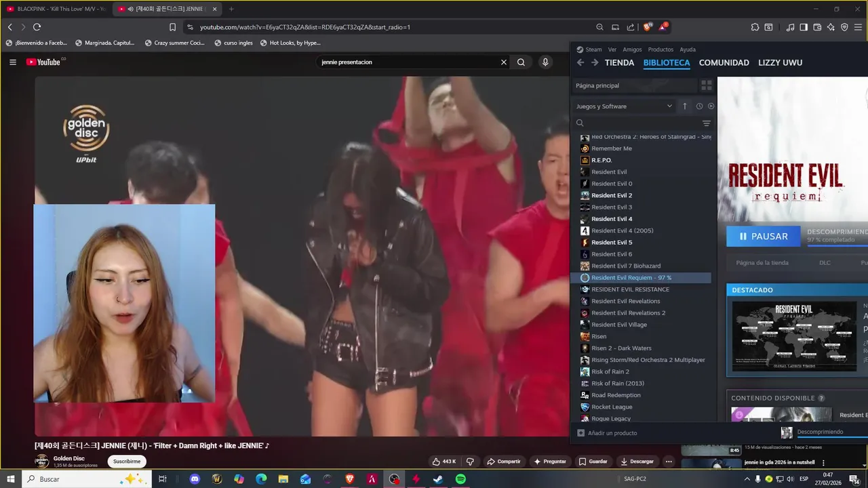Viewport: 868px width, 488px height.
Task: Open advanced filter options in Steam library
Action: [x=707, y=123]
